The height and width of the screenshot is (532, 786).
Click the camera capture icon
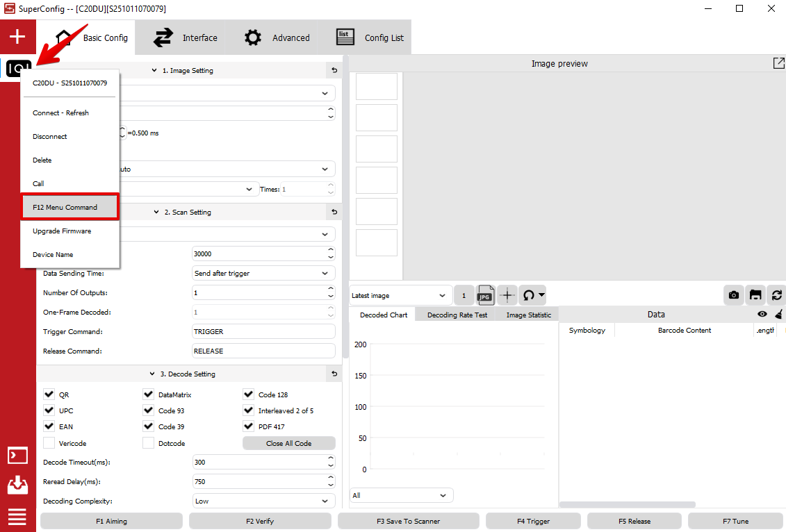[x=733, y=295]
